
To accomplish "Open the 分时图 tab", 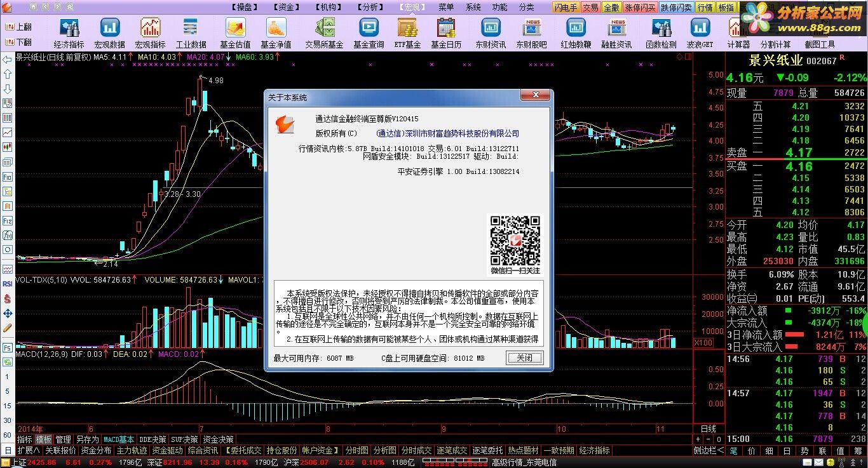I will click(x=356, y=450).
